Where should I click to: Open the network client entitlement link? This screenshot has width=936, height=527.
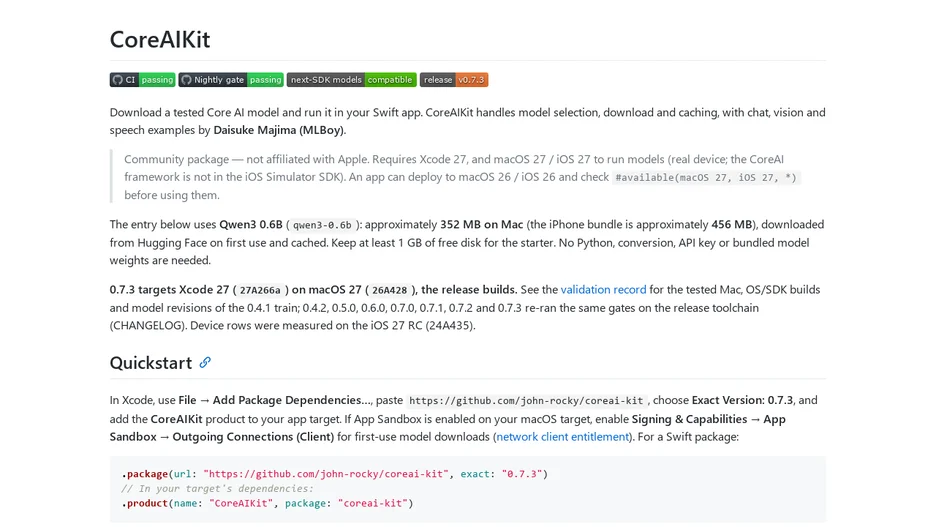pyautogui.click(x=562, y=437)
